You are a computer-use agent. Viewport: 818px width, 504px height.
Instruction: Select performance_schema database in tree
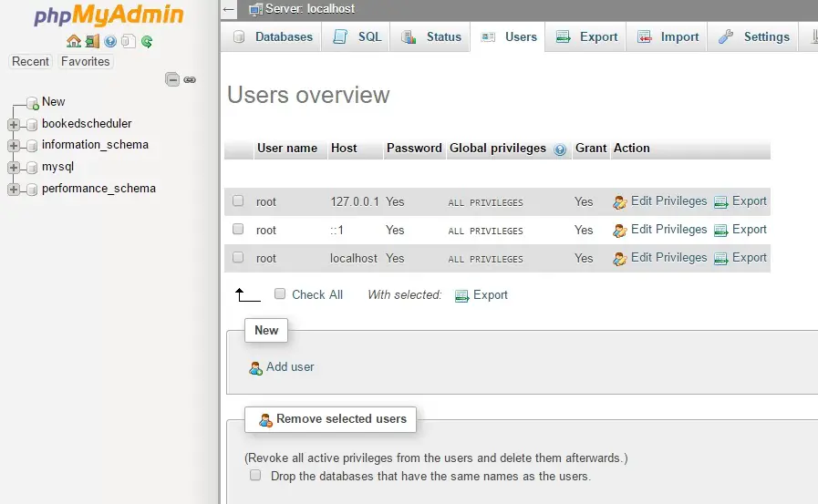point(98,188)
